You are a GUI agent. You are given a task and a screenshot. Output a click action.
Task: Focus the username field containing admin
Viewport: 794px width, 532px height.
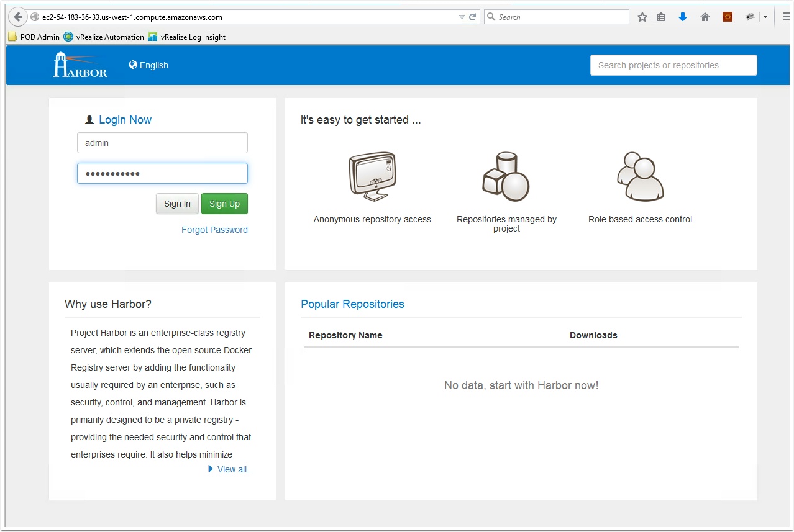pos(162,143)
